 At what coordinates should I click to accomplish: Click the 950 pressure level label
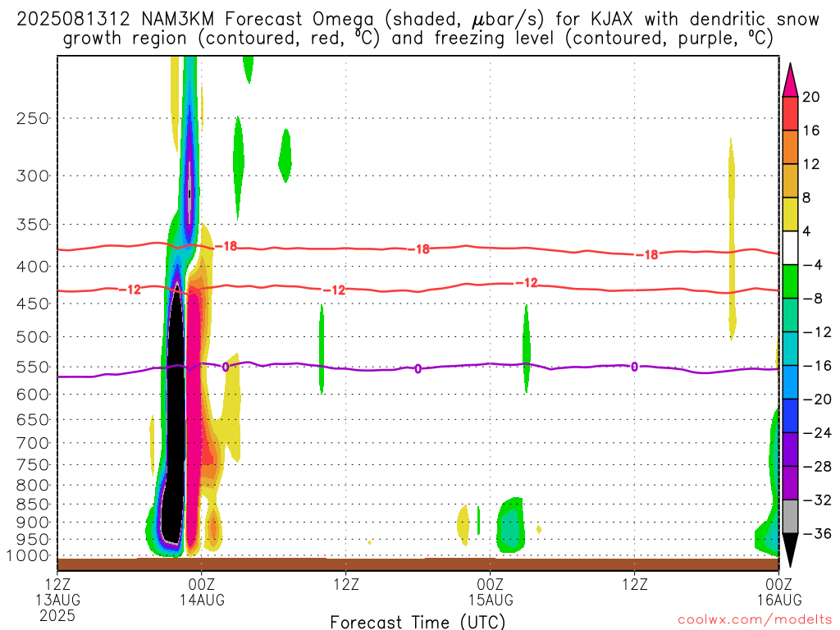pos(33,540)
